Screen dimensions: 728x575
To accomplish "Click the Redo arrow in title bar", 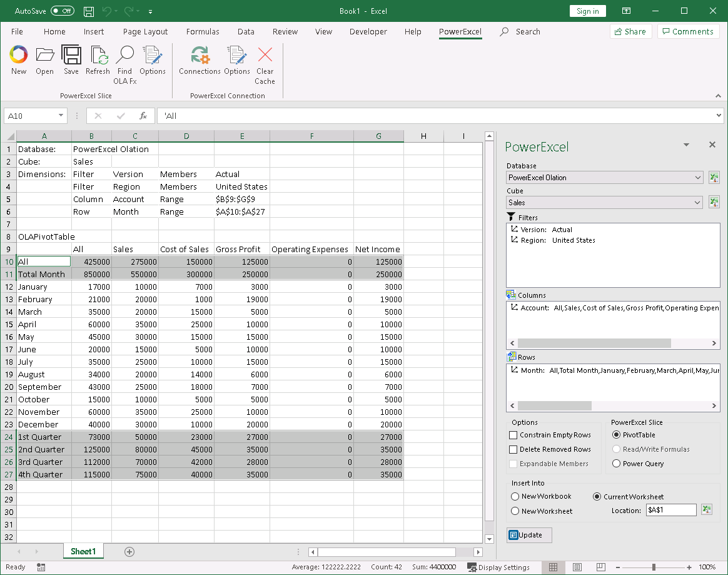I will point(129,11).
